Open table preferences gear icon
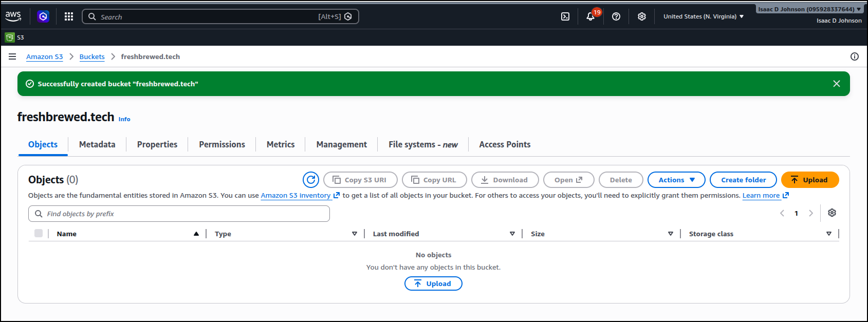 tap(832, 213)
